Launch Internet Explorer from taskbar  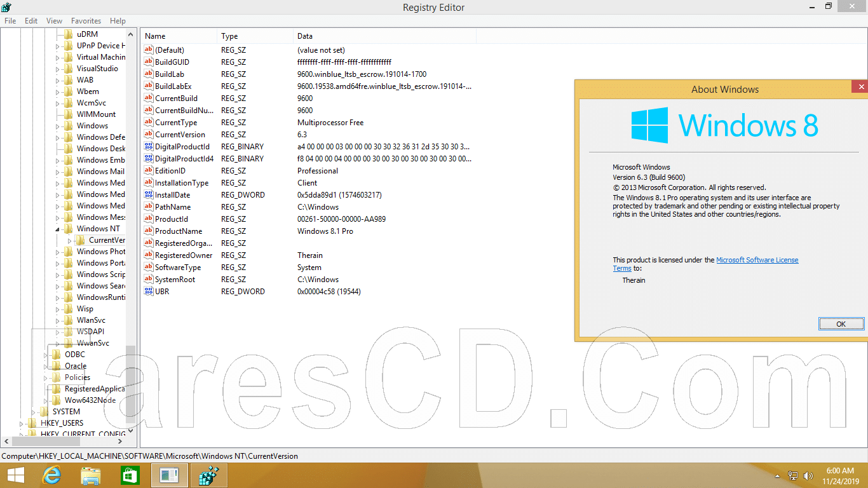coord(51,475)
